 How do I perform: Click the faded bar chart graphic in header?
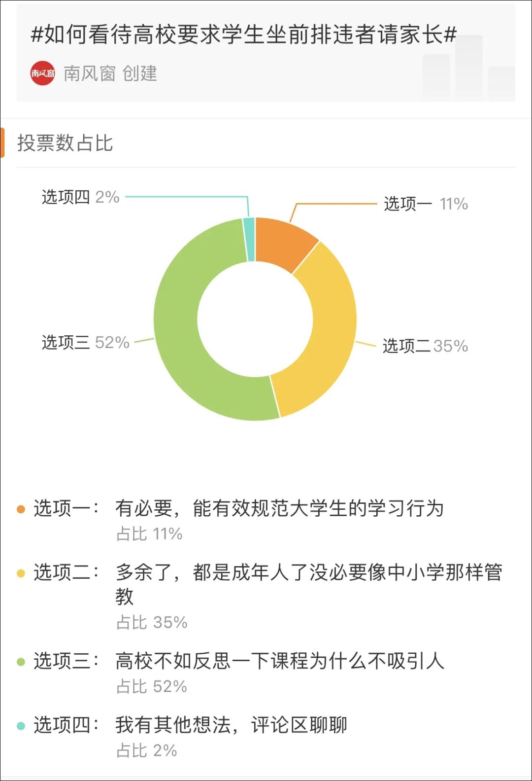click(x=468, y=68)
